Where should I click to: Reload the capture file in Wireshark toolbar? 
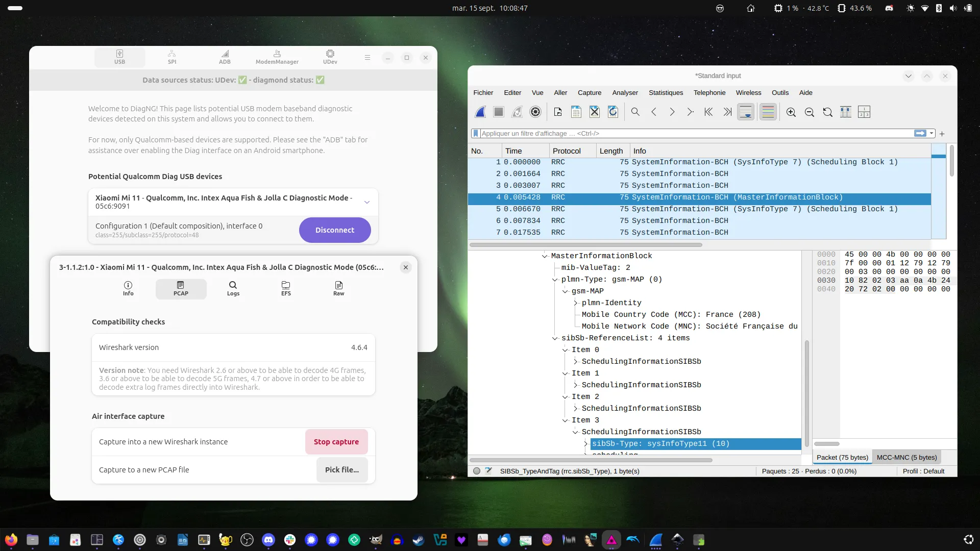613,112
